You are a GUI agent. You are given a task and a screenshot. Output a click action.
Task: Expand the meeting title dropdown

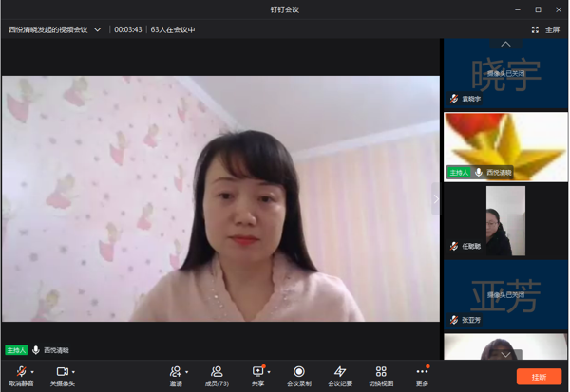click(97, 29)
